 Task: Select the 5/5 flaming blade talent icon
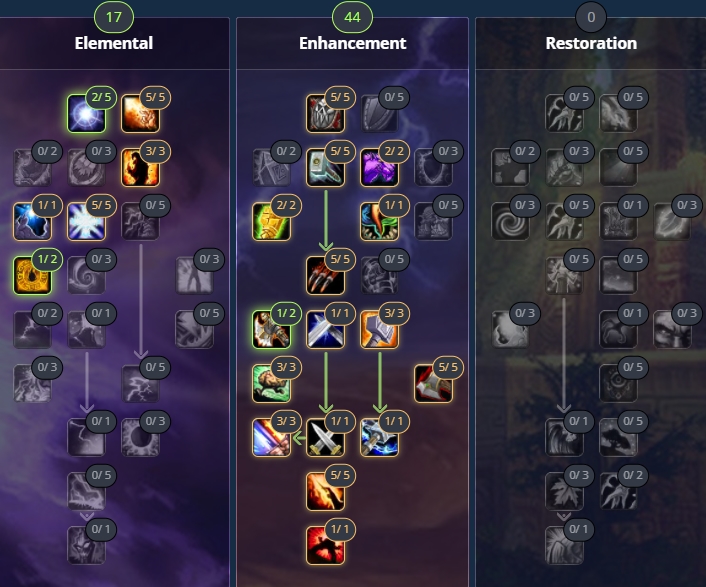(325, 492)
